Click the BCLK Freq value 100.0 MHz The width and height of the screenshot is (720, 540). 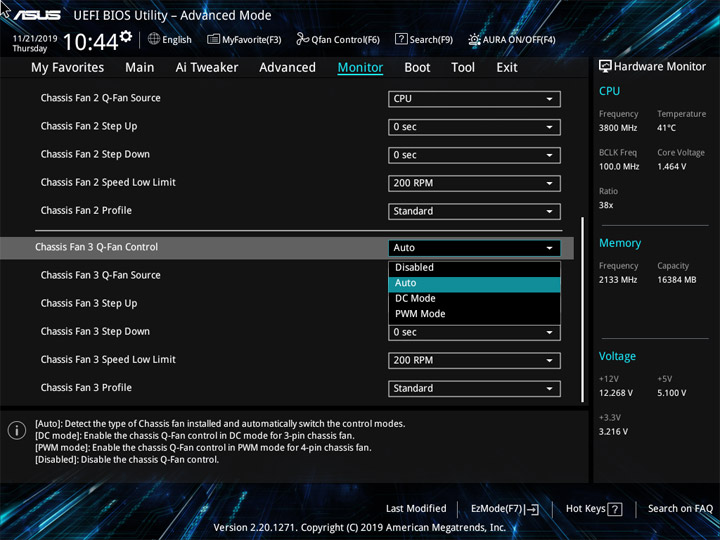(x=619, y=167)
